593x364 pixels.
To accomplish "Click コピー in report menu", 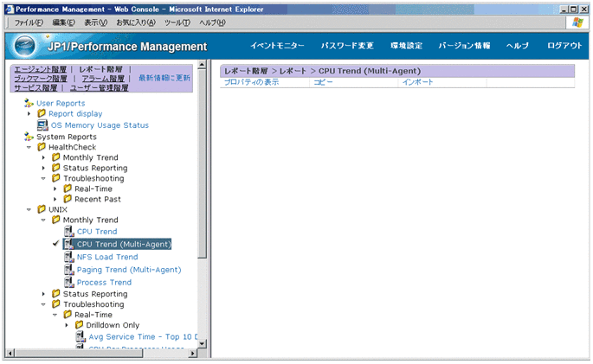I will (x=323, y=82).
